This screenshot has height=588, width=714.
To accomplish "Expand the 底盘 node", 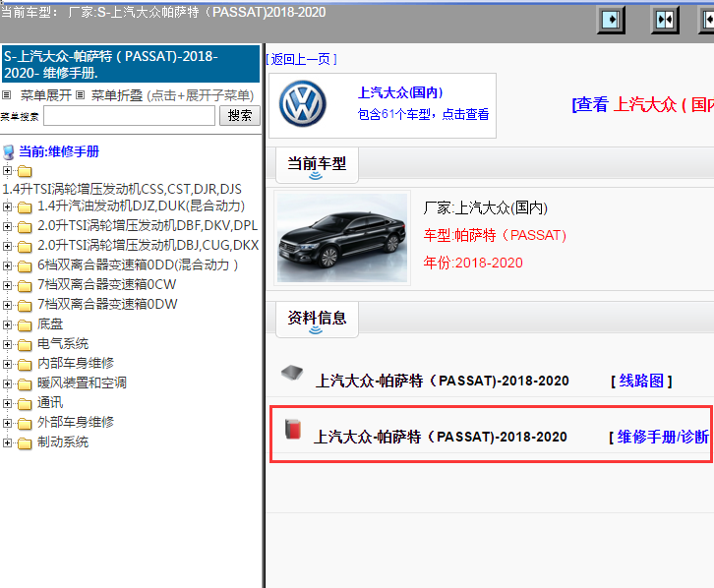I will pyautogui.click(x=7, y=324).
